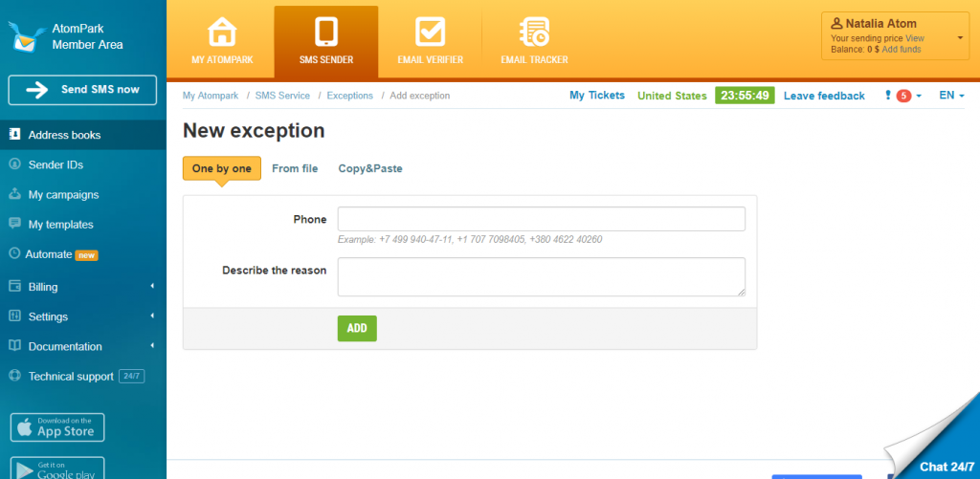Expand the Settings submenu arrow
980x479 pixels.
pyautogui.click(x=152, y=316)
